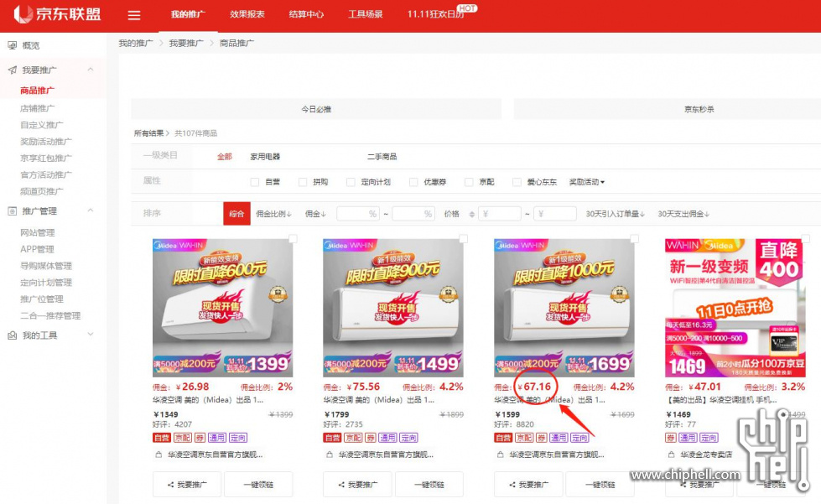Image resolution: width=821 pixels, height=504 pixels.
Task: Open 导购媒体管理 in the sidebar
Action: 46,266
